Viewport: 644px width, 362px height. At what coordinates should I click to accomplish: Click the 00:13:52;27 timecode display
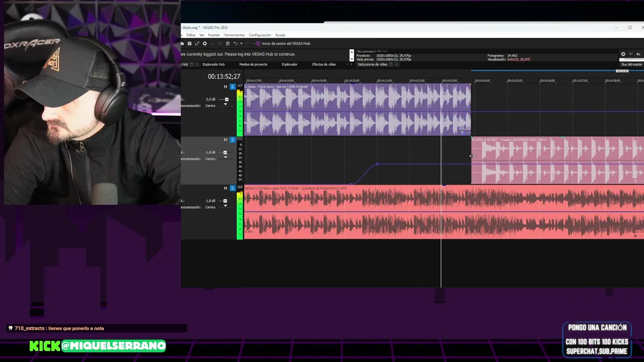point(224,76)
